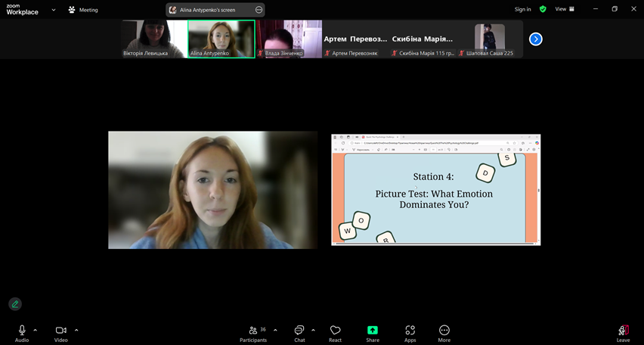Click the participants count 36

[x=263, y=329]
